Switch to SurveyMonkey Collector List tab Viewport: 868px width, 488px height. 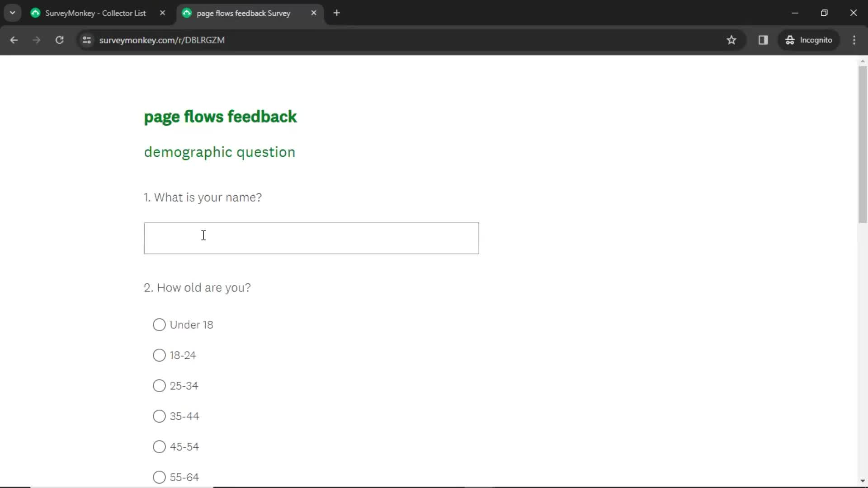pos(95,13)
